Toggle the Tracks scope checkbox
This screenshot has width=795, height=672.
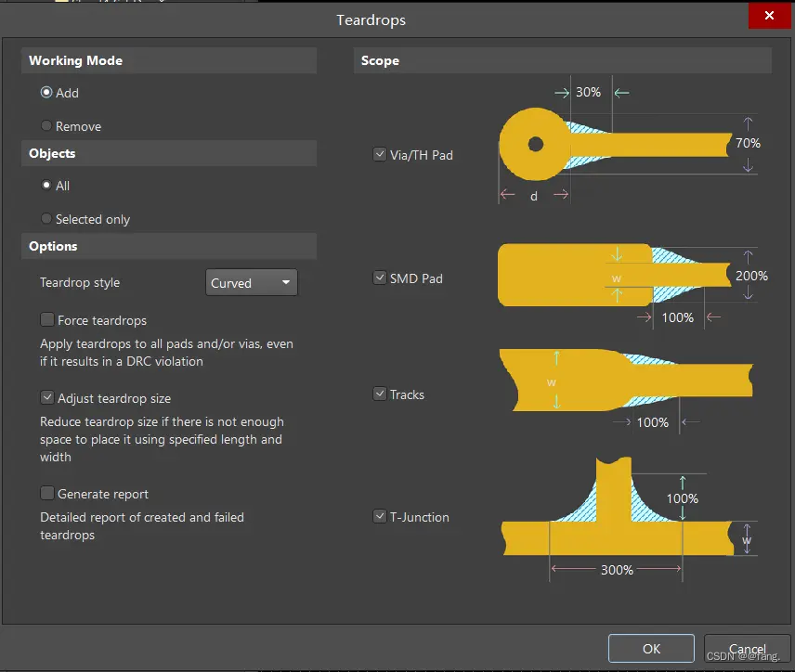pos(380,394)
